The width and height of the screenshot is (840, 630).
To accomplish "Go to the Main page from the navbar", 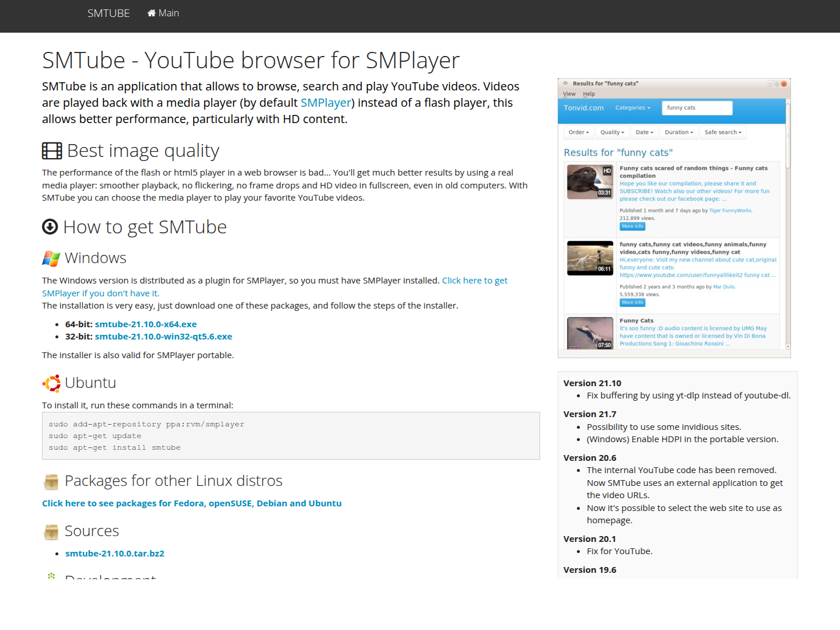I will [163, 13].
